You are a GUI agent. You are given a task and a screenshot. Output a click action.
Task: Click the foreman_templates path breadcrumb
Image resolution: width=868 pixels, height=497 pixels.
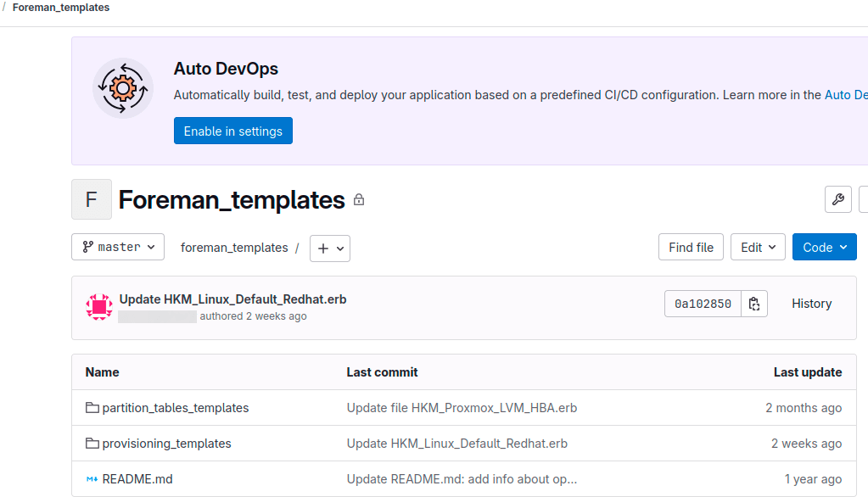(234, 248)
